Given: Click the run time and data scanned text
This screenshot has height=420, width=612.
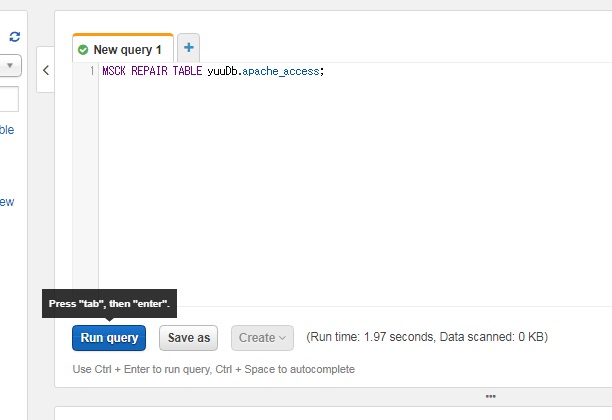Looking at the screenshot, I should click(x=427, y=337).
